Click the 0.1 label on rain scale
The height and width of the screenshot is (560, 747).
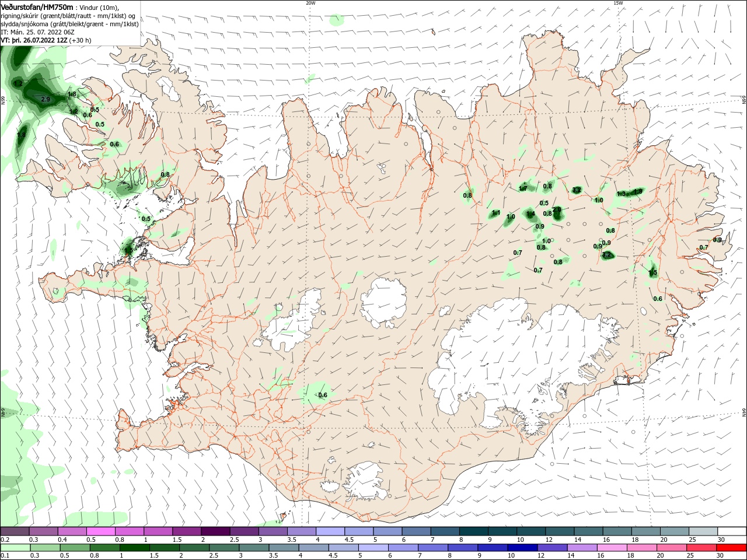(5, 556)
